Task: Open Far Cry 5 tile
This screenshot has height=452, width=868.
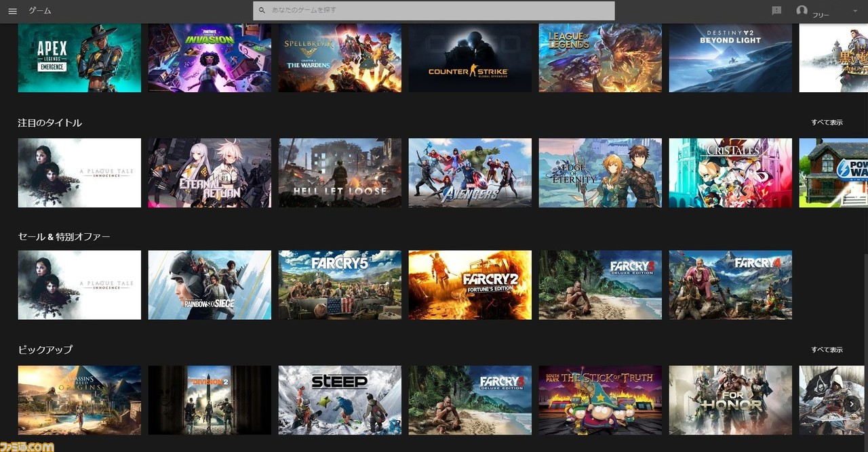Action: pyautogui.click(x=340, y=285)
